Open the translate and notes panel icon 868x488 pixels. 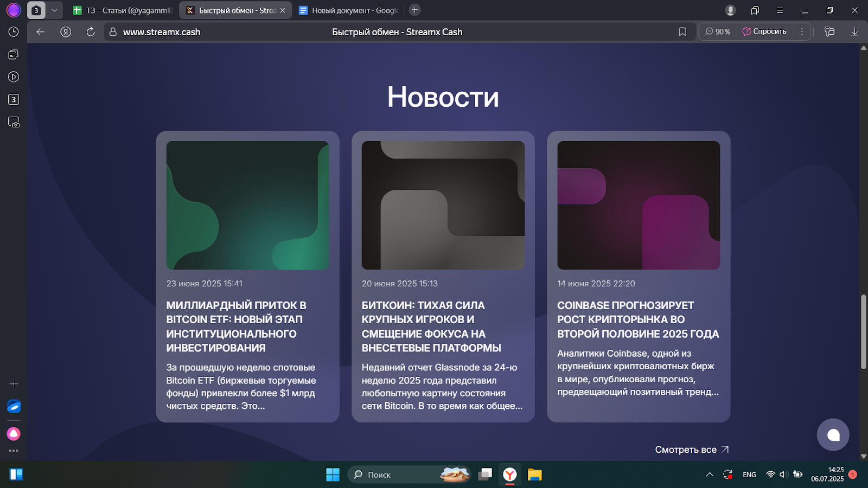point(829,32)
